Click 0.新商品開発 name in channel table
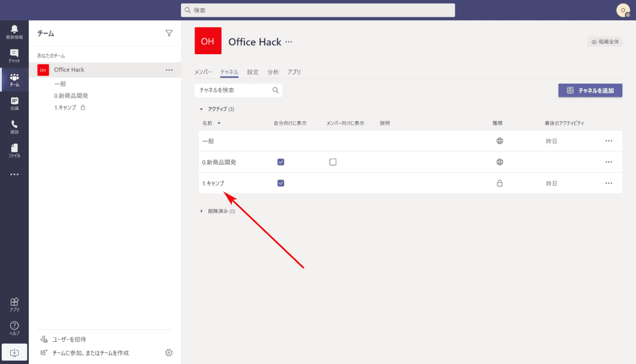 click(x=219, y=162)
